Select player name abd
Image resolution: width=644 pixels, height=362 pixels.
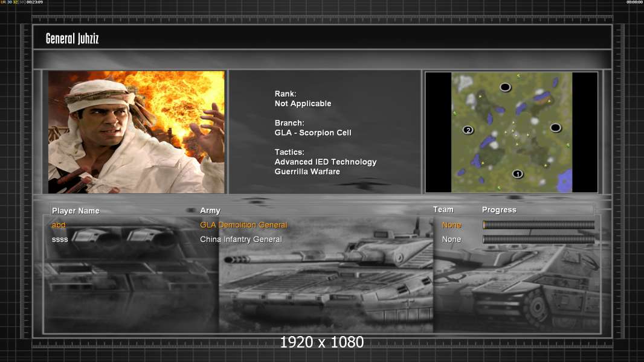click(59, 224)
